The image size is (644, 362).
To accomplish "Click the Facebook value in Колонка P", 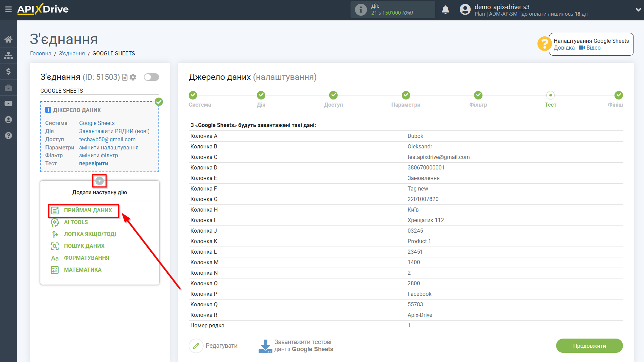I will click(x=419, y=294).
